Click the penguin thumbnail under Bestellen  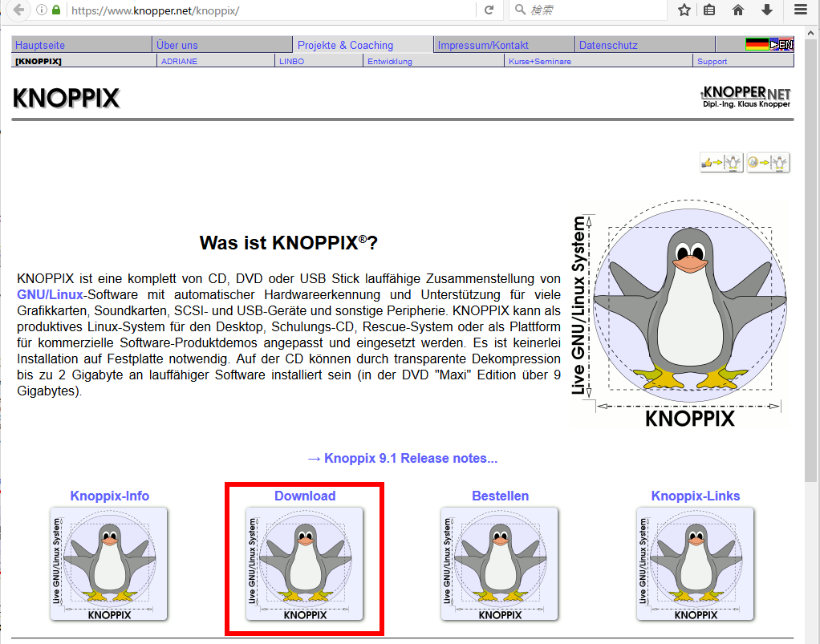(x=499, y=564)
